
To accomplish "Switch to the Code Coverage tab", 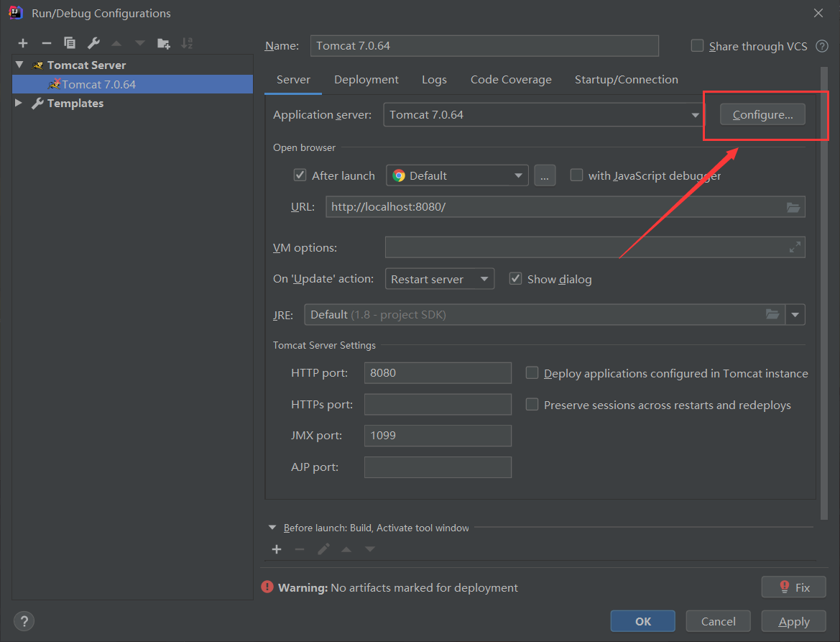I will pos(511,80).
